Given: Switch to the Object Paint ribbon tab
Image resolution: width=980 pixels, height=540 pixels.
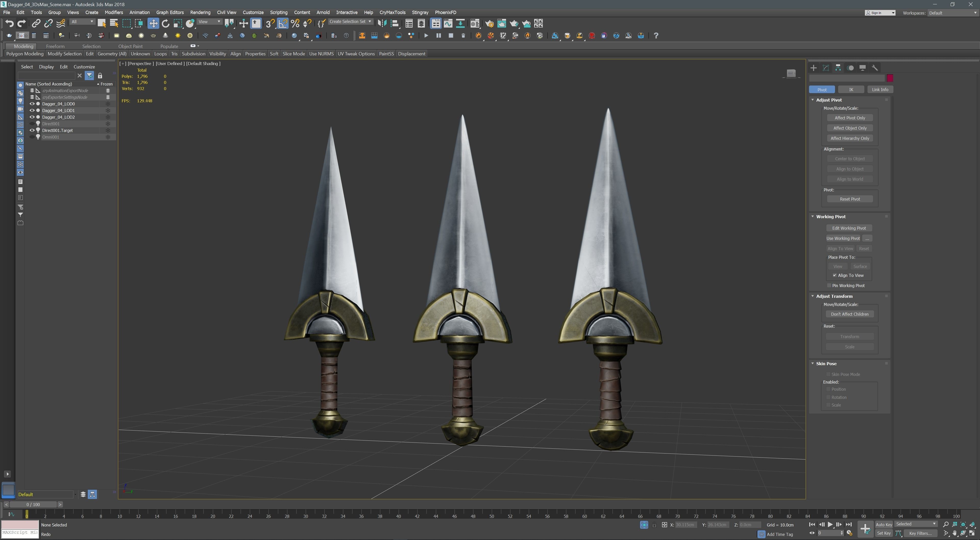Looking at the screenshot, I should [130, 46].
